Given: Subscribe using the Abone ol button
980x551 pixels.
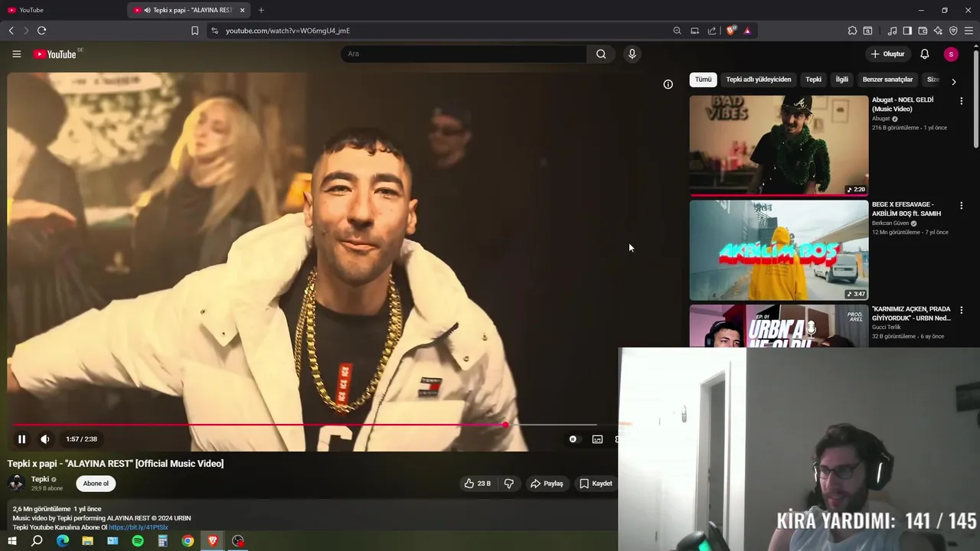Looking at the screenshot, I should 96,484.
